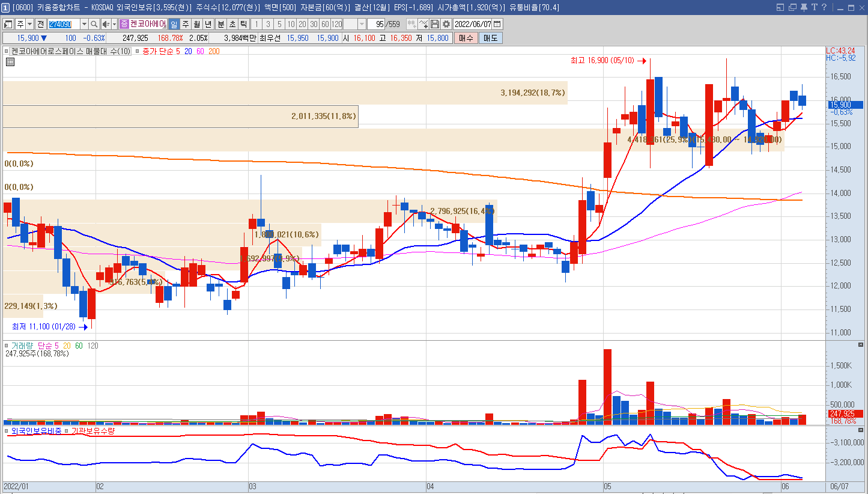The height and width of the screenshot is (494, 868).
Task: Click the 켄코아에어로스페이스 매물대 수(10) legend label
Action: coord(71,52)
